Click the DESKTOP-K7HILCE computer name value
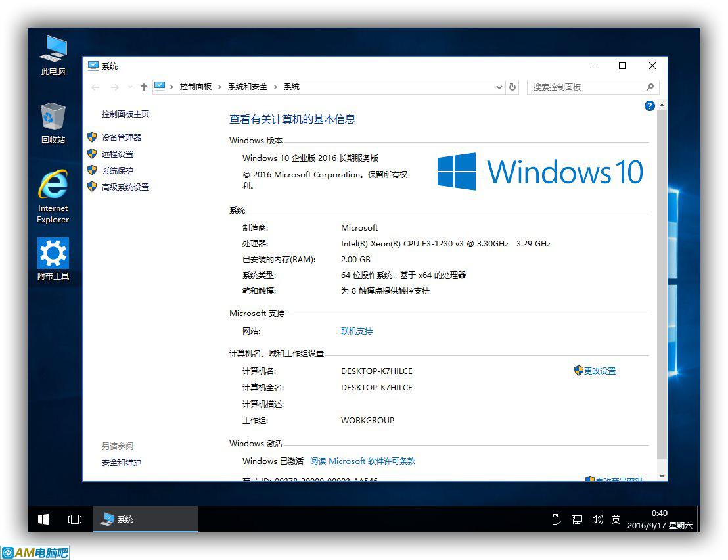The image size is (728, 560). coord(376,371)
